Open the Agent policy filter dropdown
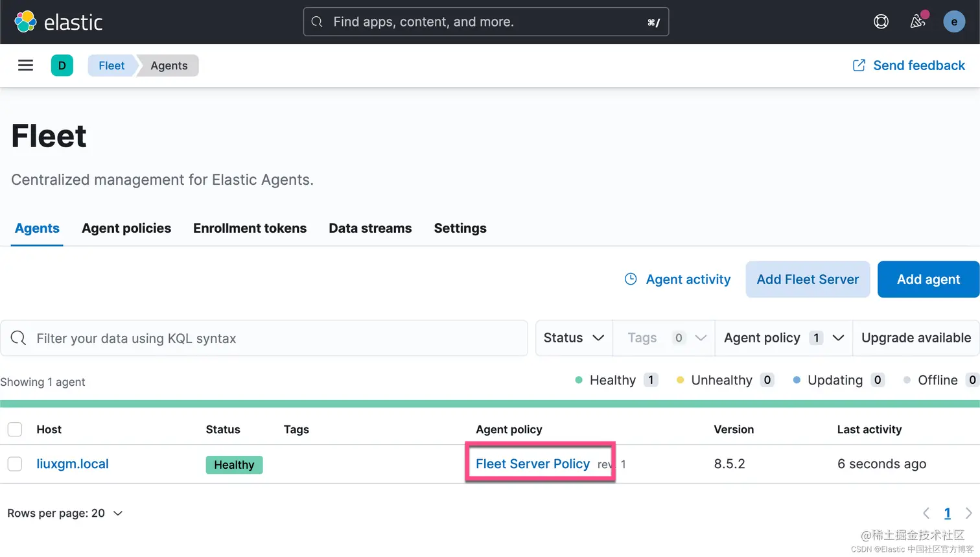 click(x=783, y=338)
